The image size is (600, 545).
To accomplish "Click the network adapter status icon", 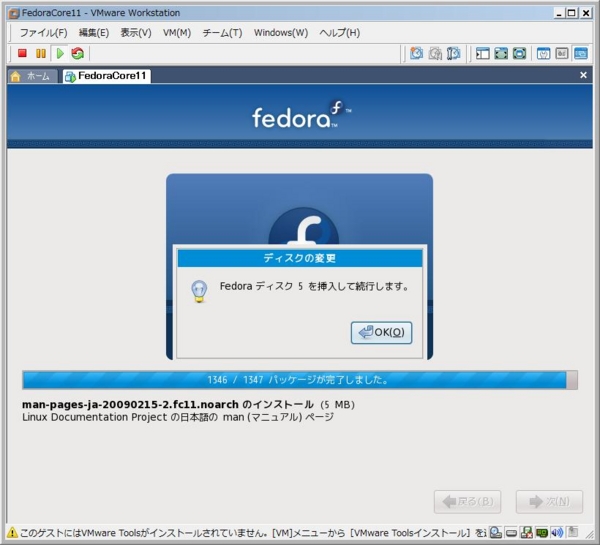I will (x=527, y=532).
